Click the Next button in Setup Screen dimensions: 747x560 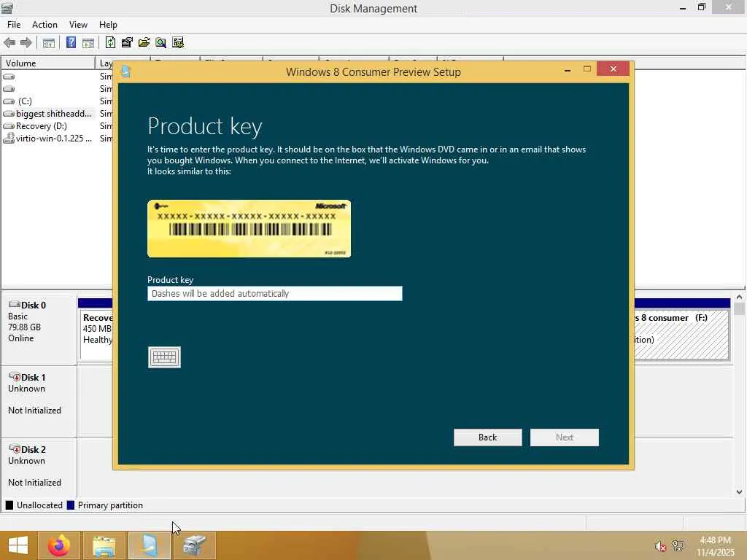click(565, 437)
